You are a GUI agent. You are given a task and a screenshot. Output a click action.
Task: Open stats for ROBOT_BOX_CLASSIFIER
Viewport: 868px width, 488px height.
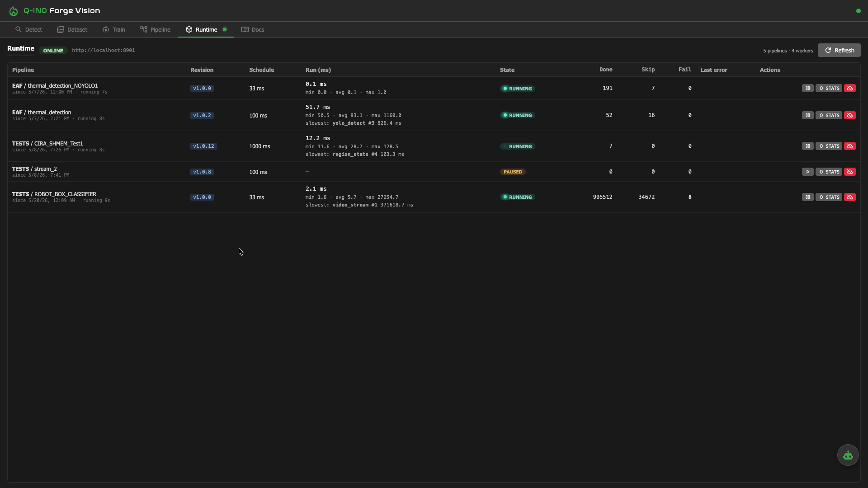click(x=829, y=197)
